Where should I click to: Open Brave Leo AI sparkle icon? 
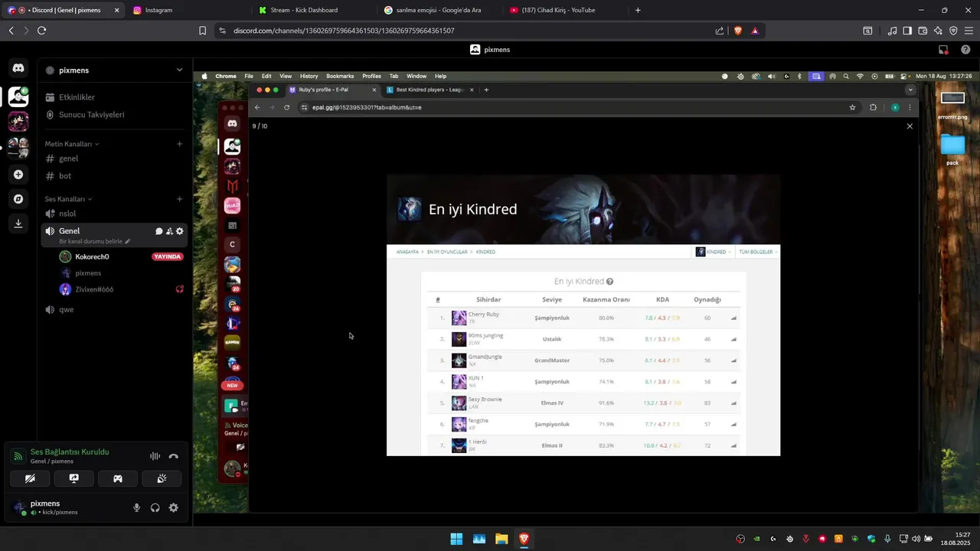pos(938,31)
